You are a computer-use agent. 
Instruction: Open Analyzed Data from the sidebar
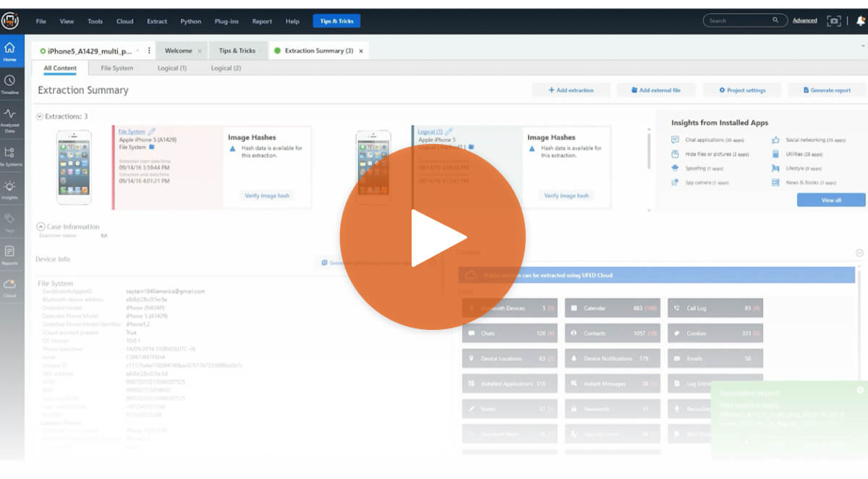(10, 119)
